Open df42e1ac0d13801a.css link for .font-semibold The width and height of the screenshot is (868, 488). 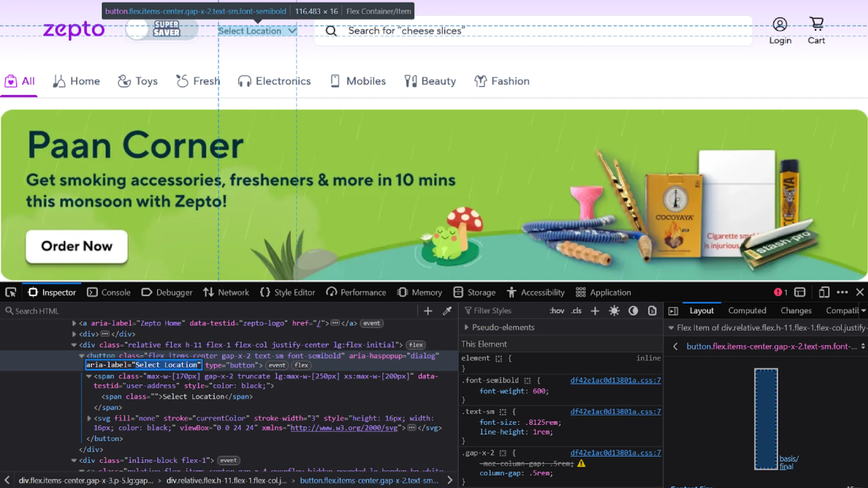615,380
